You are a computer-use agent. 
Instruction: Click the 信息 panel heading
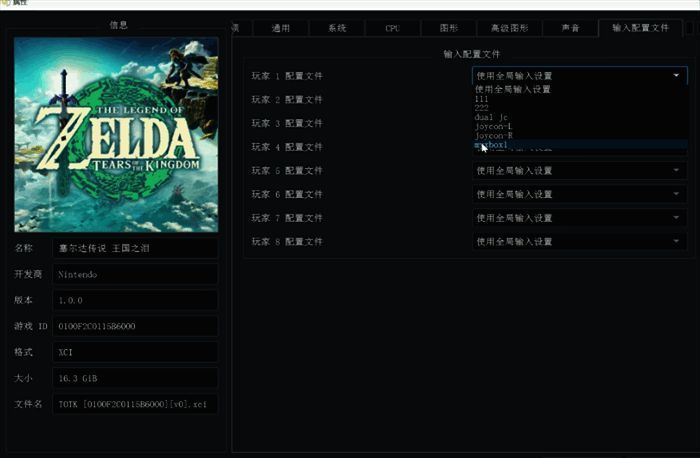118,25
